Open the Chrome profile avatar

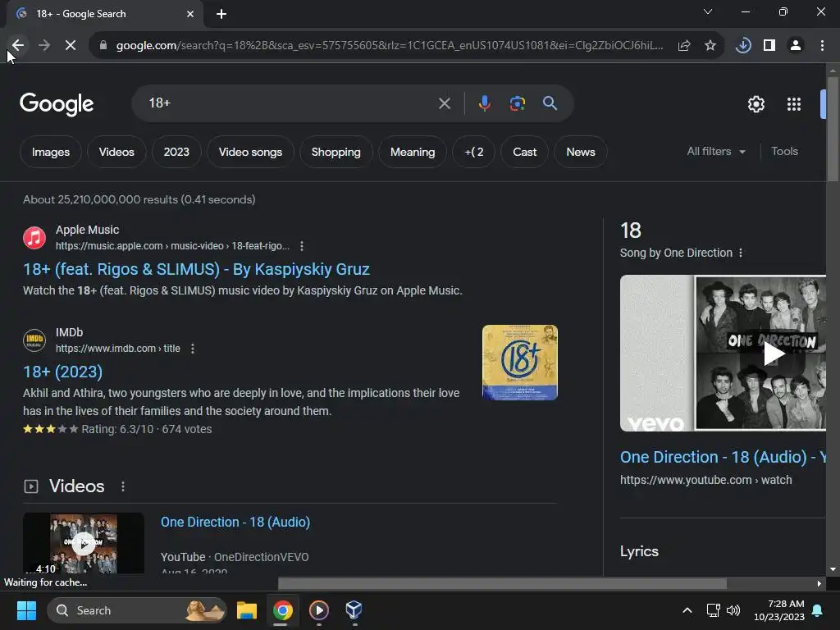(796, 46)
